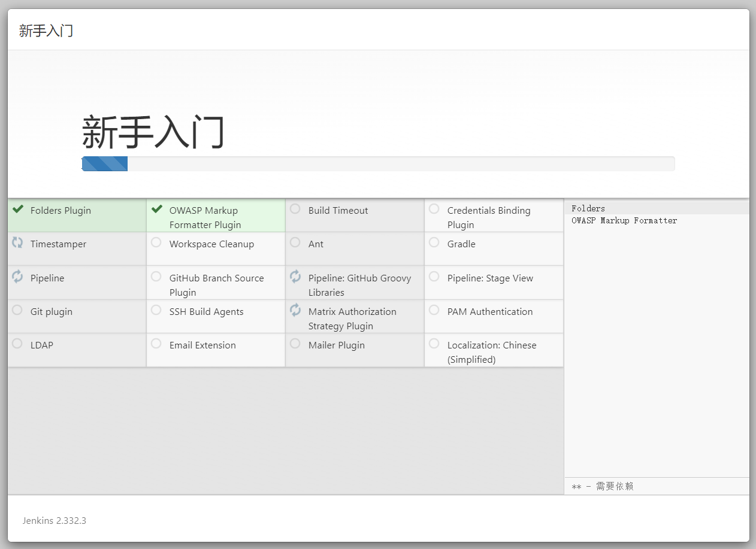Select the 'Email Extension' plugin name
The height and width of the screenshot is (549, 756).
[202, 345]
